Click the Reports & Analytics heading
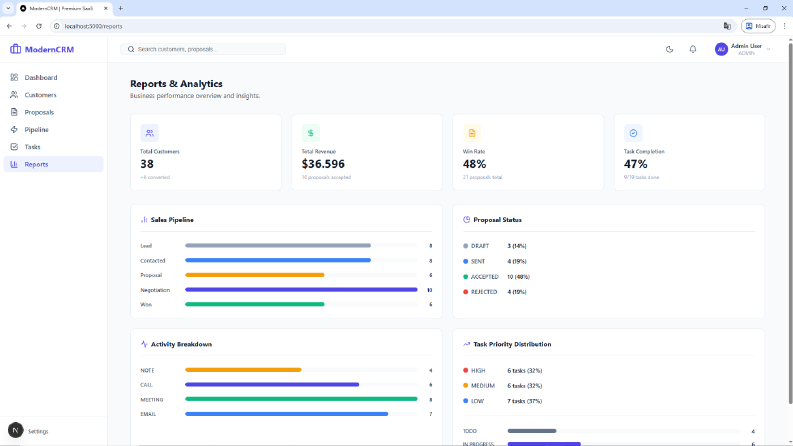793x446 pixels. 176,83
